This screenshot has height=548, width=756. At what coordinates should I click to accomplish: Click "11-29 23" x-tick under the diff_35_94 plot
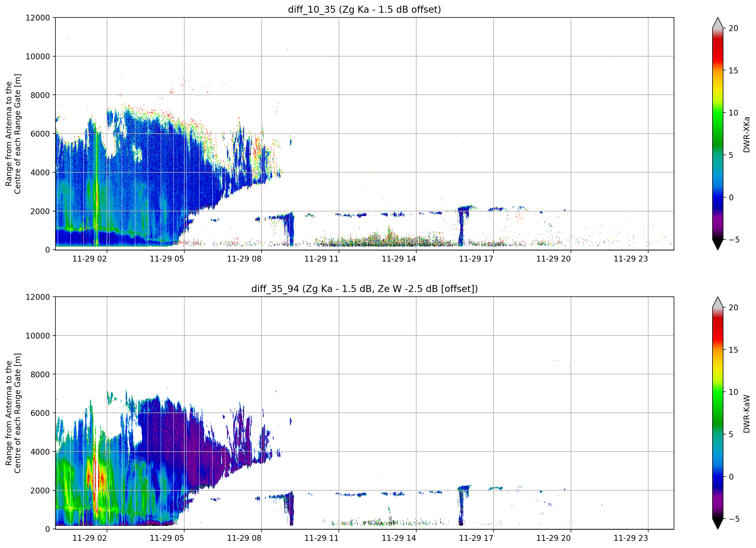pos(631,538)
